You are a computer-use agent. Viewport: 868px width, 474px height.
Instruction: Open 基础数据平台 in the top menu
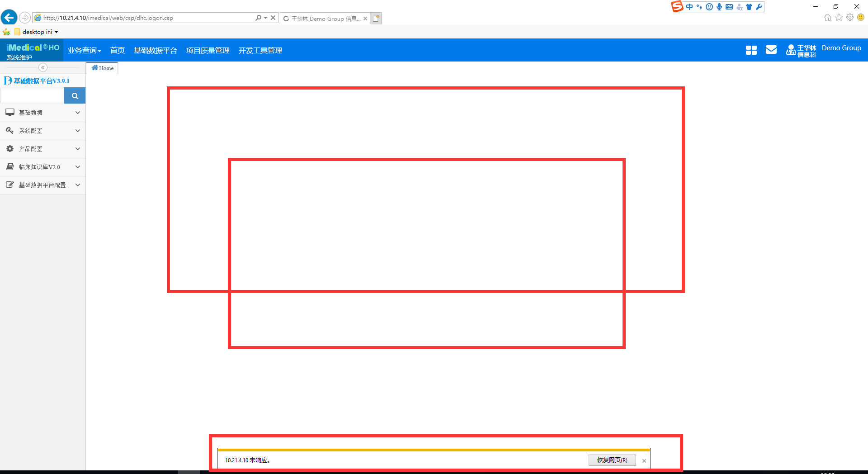coord(155,50)
